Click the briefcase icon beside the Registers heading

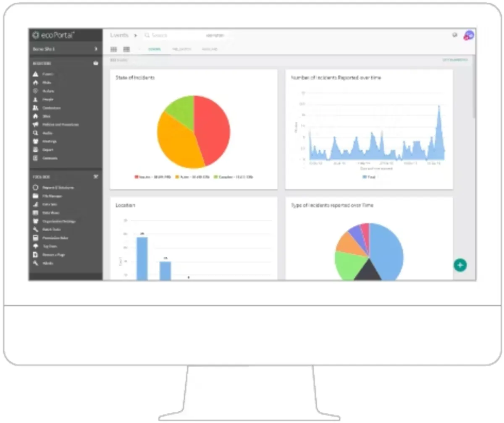point(95,63)
